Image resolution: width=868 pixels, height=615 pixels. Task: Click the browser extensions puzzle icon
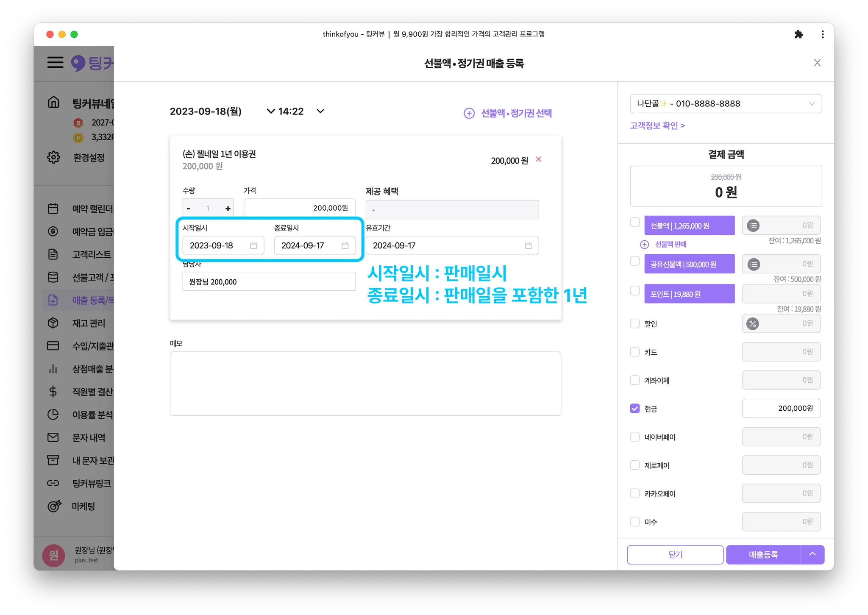pos(798,34)
